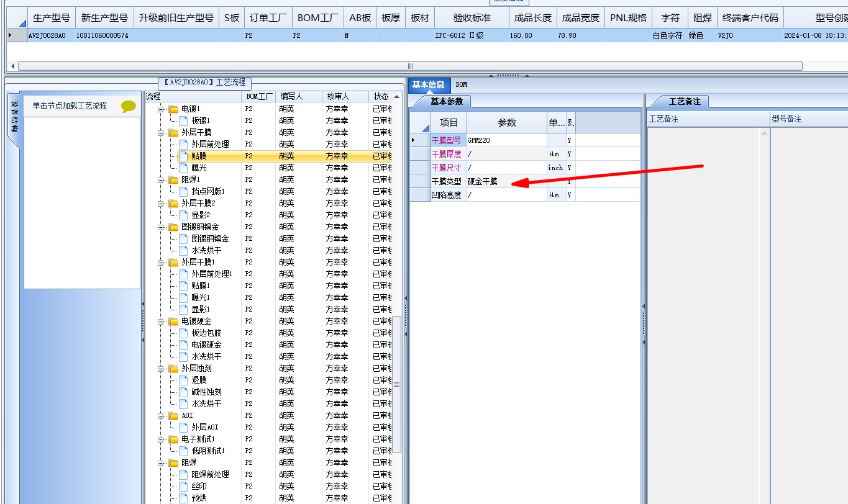Click the folder icon of 电镀硬金 group

(x=173, y=321)
